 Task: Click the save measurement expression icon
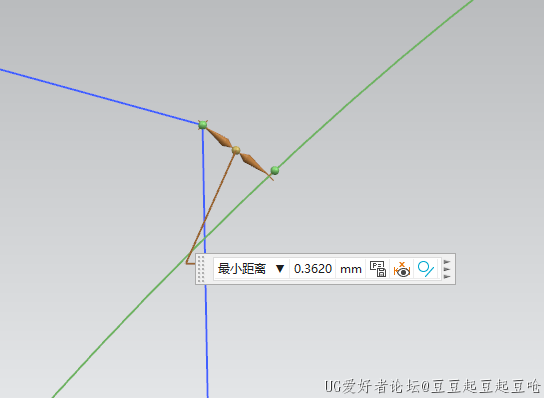tap(378, 269)
